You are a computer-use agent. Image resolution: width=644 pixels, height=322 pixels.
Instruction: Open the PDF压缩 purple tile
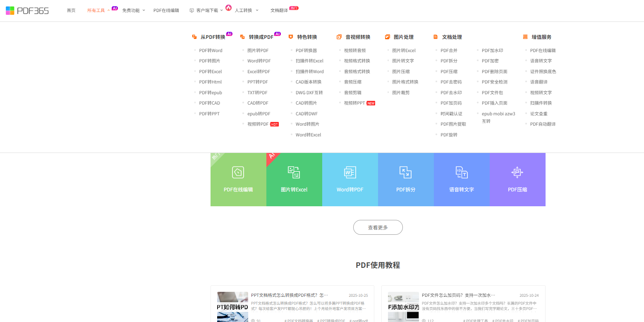click(517, 179)
